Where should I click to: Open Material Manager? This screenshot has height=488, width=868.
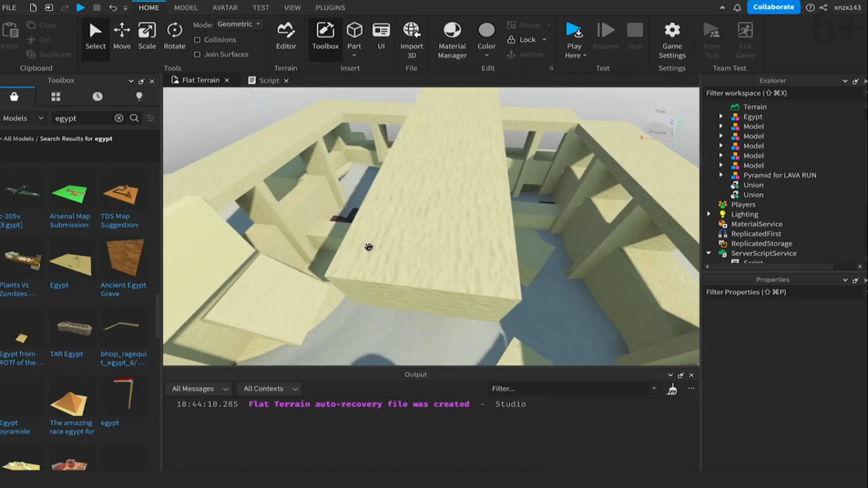pos(452,39)
